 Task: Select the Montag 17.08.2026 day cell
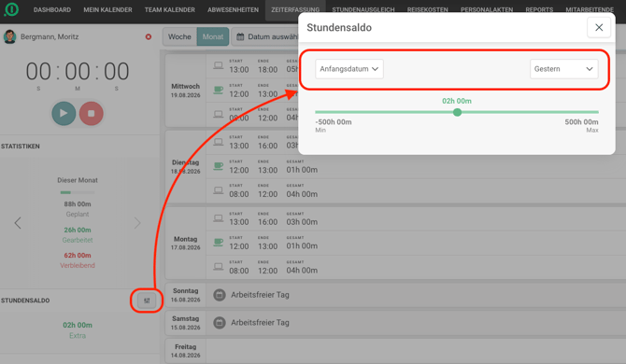pyautogui.click(x=185, y=243)
